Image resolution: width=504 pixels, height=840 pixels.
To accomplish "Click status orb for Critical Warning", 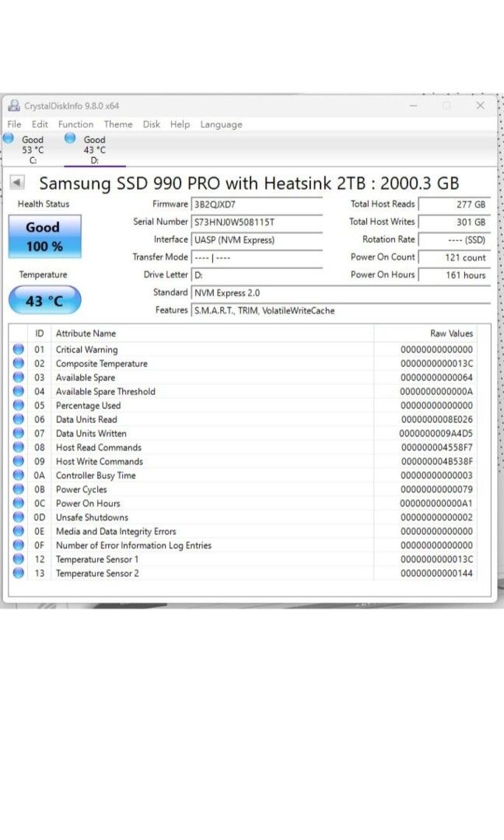I will pyautogui.click(x=18, y=349).
